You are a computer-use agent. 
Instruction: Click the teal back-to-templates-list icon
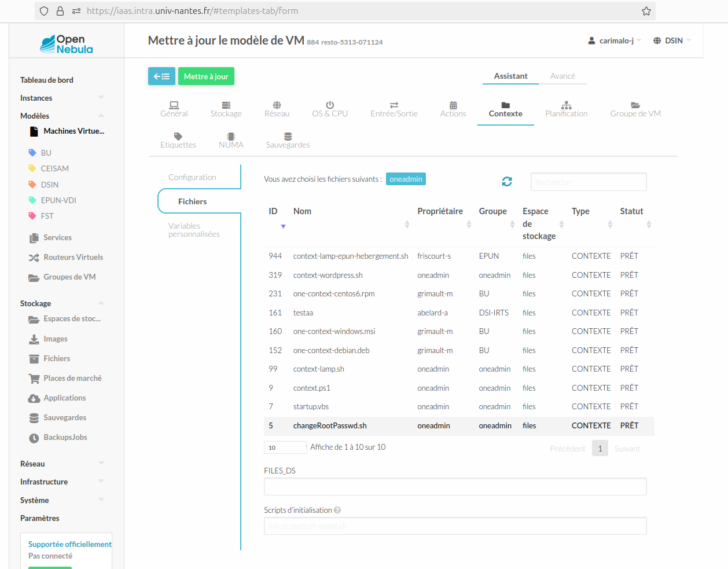coord(161,76)
